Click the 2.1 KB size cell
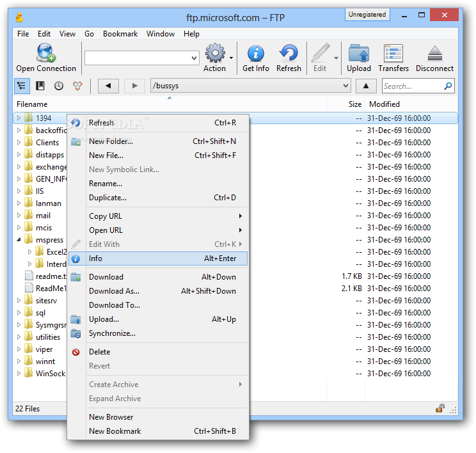 (351, 289)
